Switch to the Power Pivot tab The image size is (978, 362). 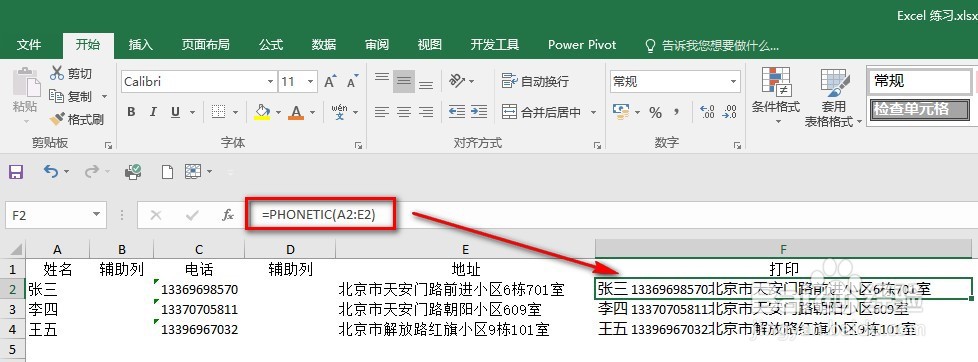tap(582, 45)
